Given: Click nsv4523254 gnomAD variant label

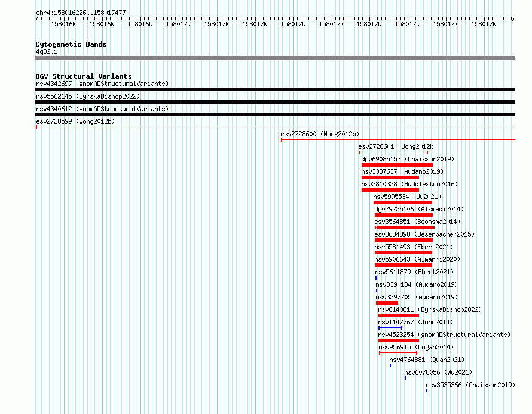Looking at the screenshot, I should click(x=444, y=335).
